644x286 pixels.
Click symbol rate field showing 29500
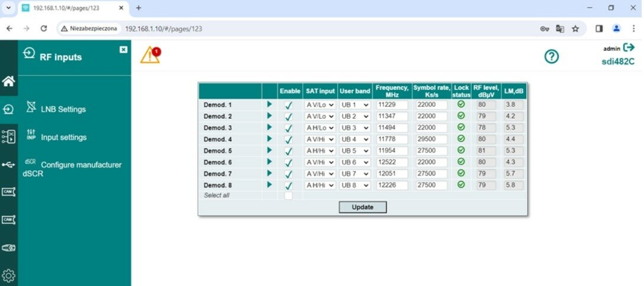point(431,139)
